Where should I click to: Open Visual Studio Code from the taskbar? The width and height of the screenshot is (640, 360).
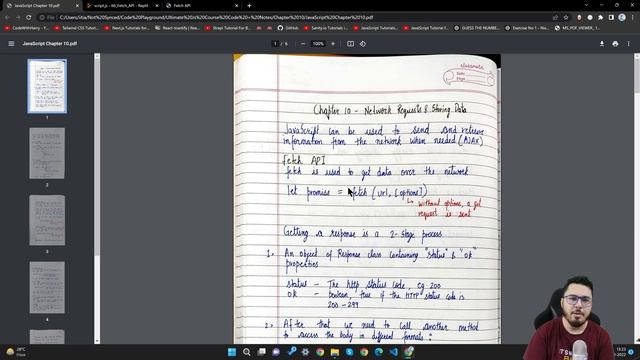tap(393, 352)
